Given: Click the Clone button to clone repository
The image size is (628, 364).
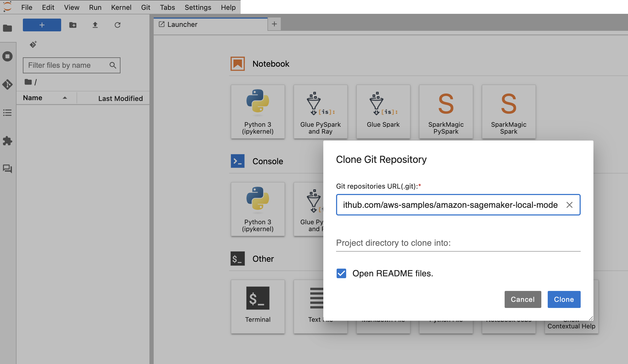Looking at the screenshot, I should point(564,299).
